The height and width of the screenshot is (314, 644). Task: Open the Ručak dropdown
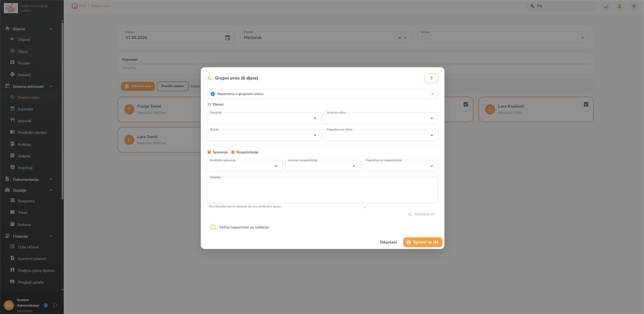(264, 135)
